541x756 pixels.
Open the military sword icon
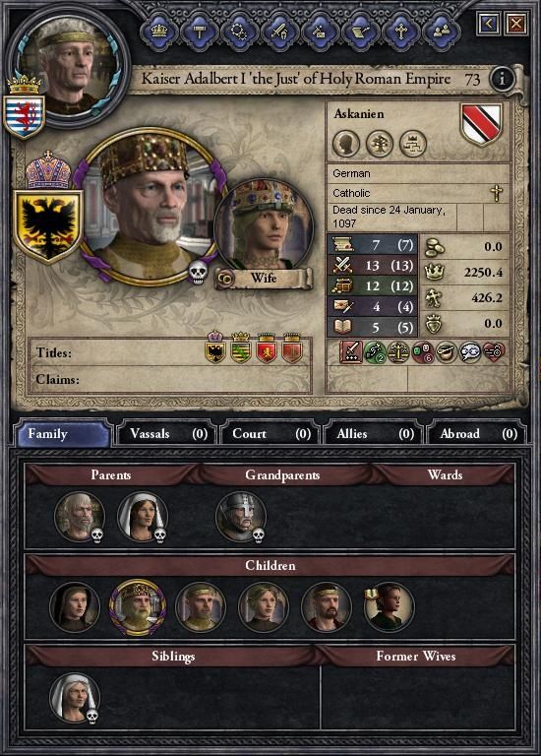[280, 31]
